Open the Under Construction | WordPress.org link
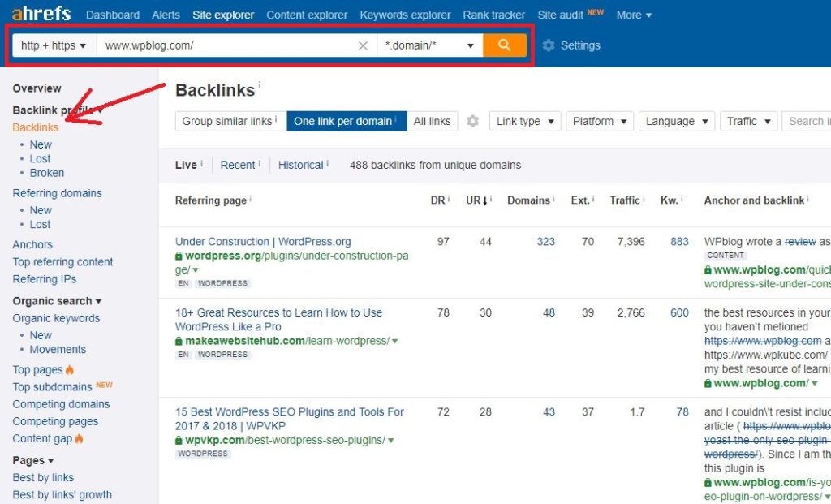 pyautogui.click(x=263, y=242)
